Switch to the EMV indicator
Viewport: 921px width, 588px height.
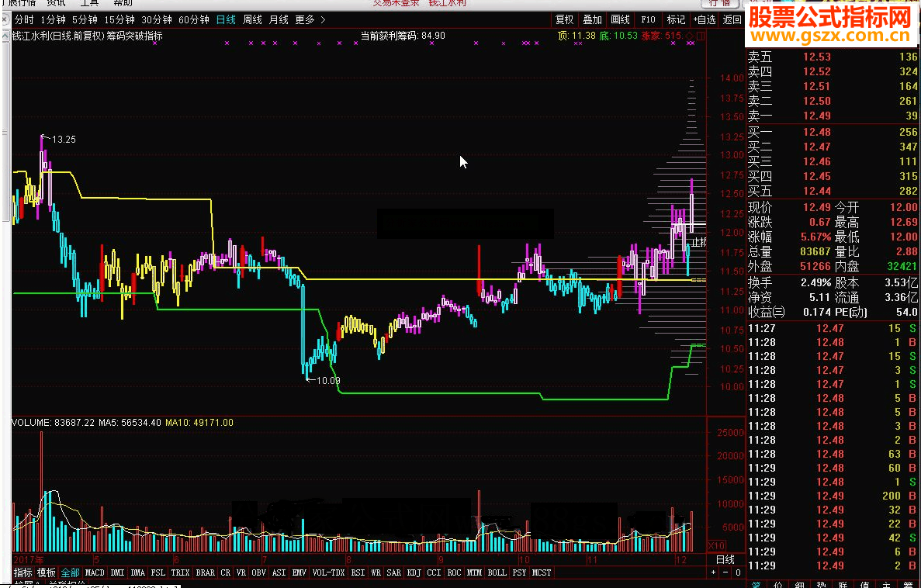pyautogui.click(x=299, y=572)
